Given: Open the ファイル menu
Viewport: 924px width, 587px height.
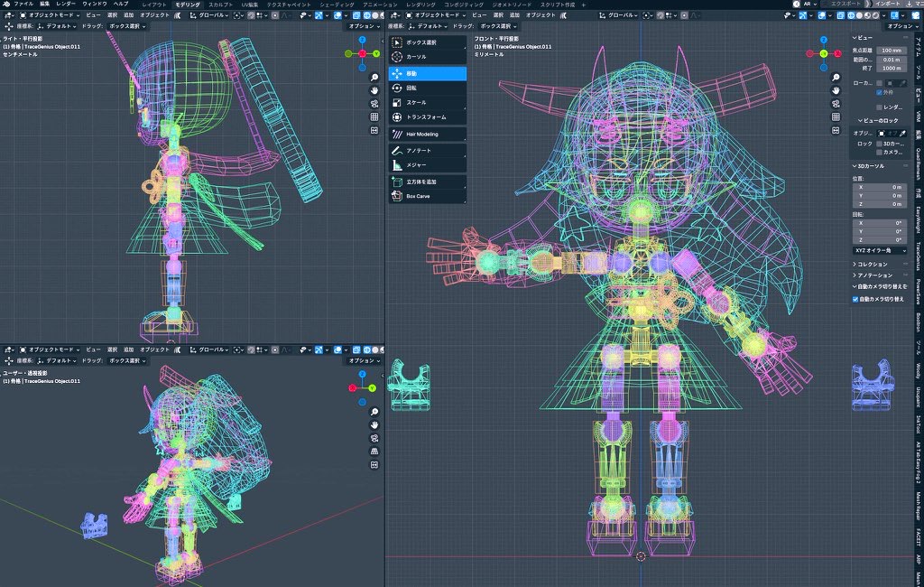Looking at the screenshot, I should pos(23,5).
